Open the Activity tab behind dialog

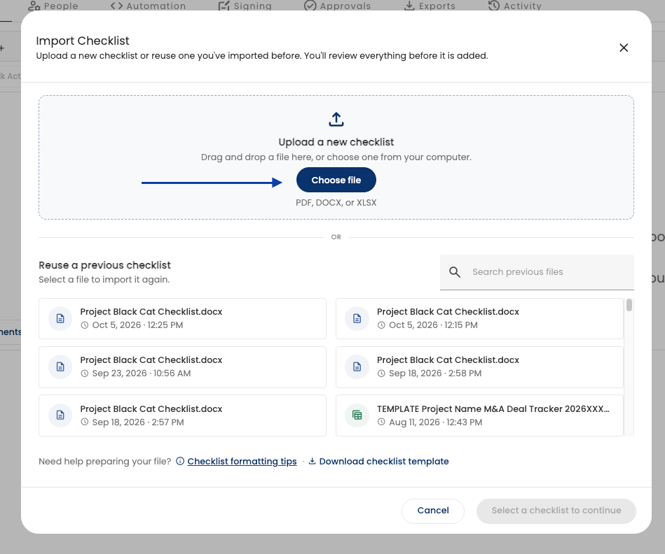pos(515,6)
